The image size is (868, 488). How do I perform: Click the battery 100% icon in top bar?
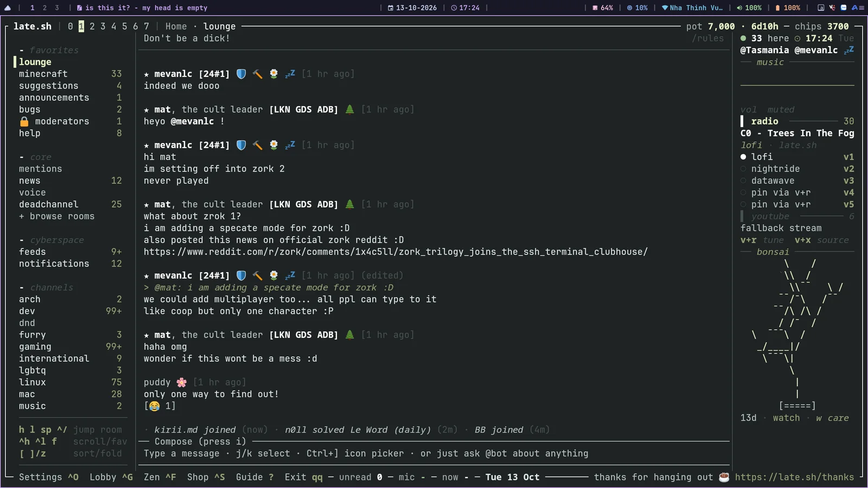pyautogui.click(x=778, y=8)
